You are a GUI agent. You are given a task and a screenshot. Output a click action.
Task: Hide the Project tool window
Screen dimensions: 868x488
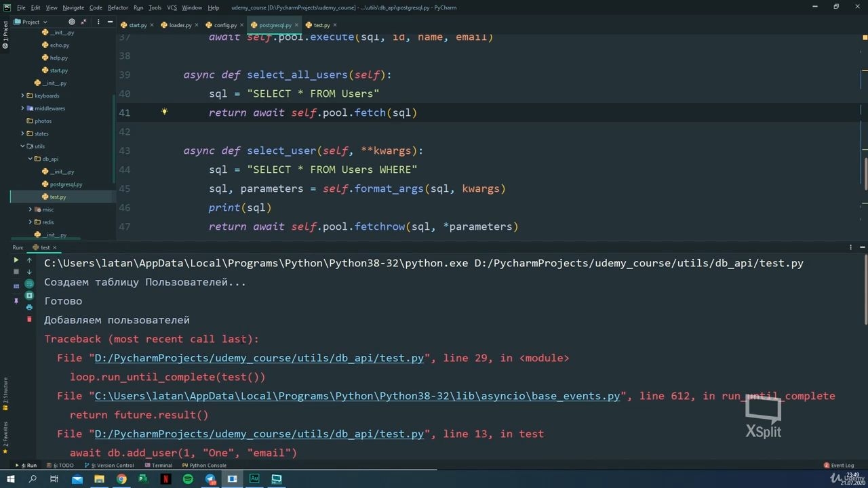pyautogui.click(x=109, y=22)
